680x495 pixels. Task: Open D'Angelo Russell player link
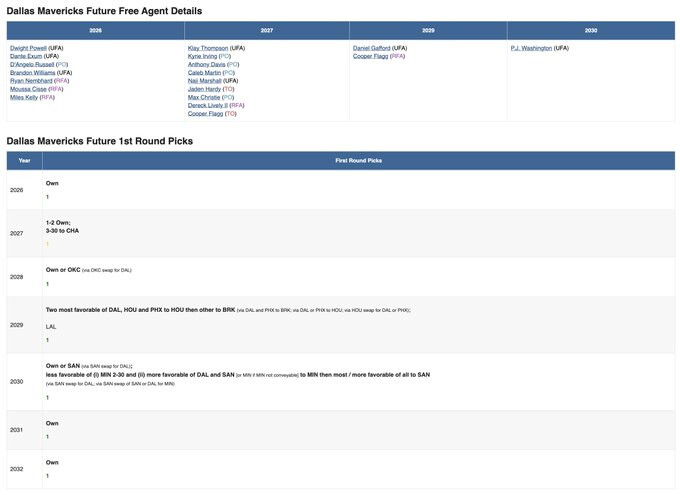pyautogui.click(x=32, y=65)
